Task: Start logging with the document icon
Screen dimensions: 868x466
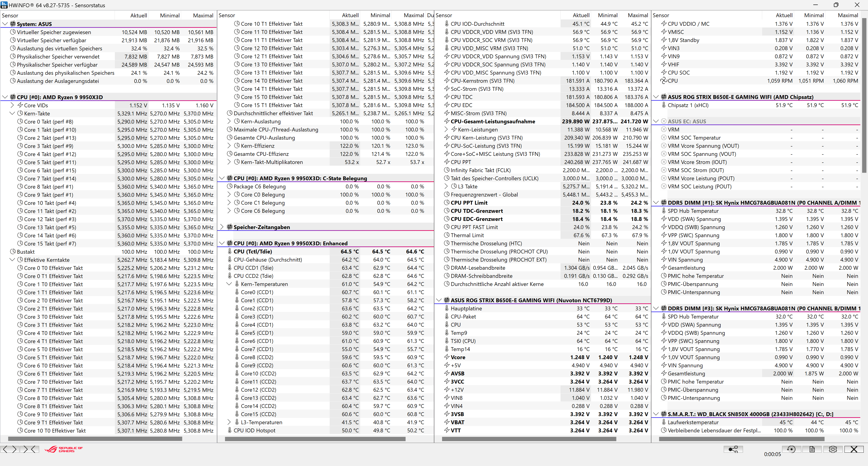Action: 812,449
